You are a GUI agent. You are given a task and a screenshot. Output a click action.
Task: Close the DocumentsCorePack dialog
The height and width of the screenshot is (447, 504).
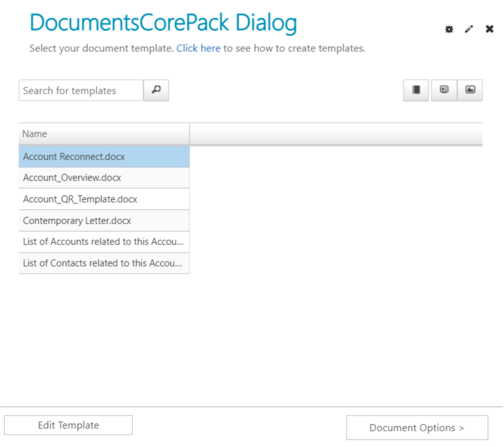tap(489, 29)
